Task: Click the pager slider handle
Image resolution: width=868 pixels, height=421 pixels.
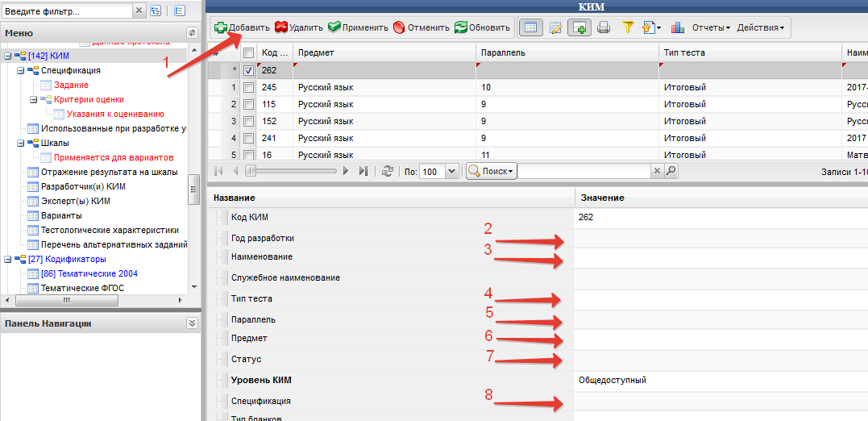Action: [250, 171]
